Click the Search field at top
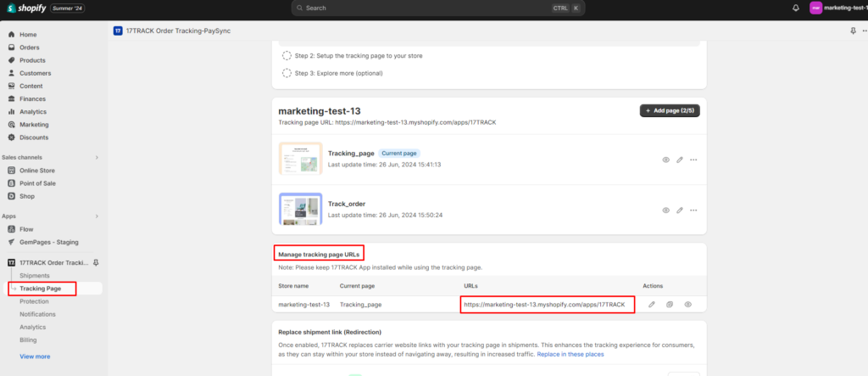 pos(432,8)
